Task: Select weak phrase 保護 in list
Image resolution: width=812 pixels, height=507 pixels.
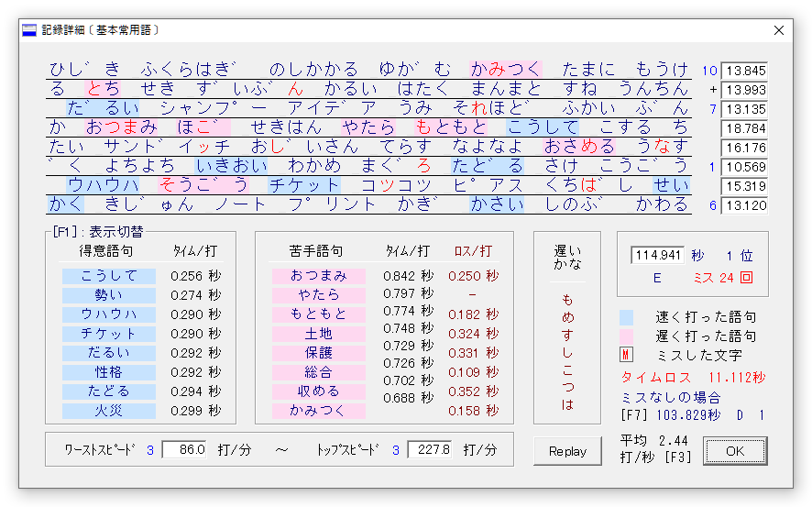Action: [319, 352]
